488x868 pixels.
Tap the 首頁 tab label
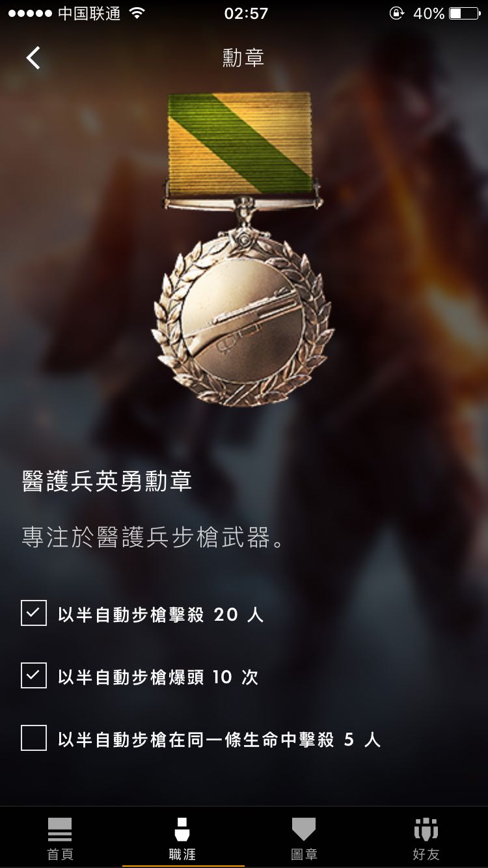pyautogui.click(x=60, y=854)
